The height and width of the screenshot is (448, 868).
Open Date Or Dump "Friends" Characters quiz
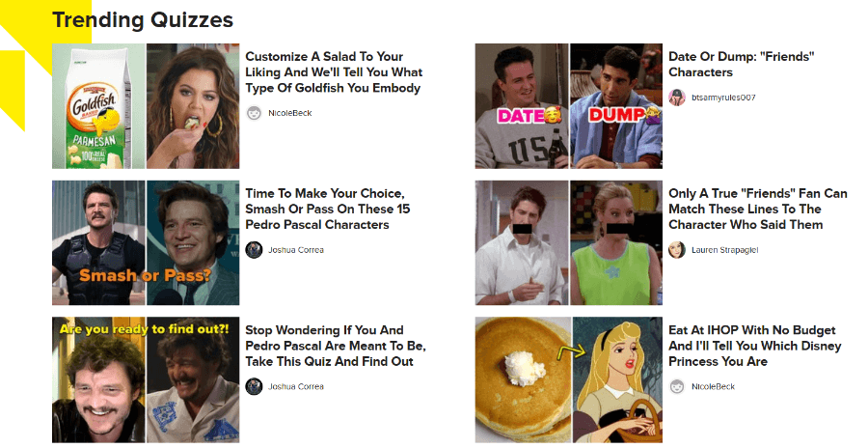tap(742, 65)
